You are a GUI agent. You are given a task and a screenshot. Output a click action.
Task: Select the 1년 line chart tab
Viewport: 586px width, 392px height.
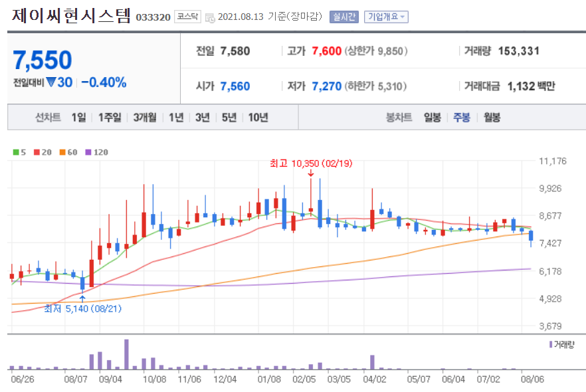tap(176, 118)
